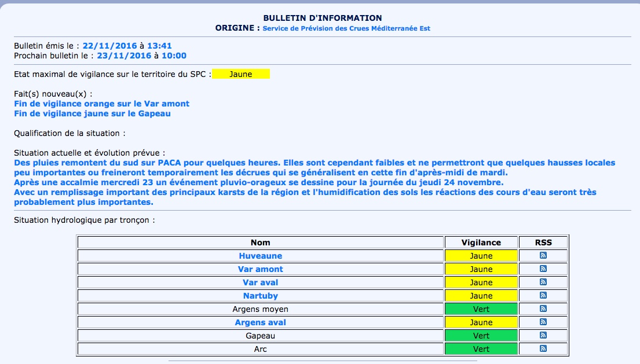The height and width of the screenshot is (364, 640).
Task: Click the next bulletin date 23/11/2016
Action: click(x=124, y=56)
